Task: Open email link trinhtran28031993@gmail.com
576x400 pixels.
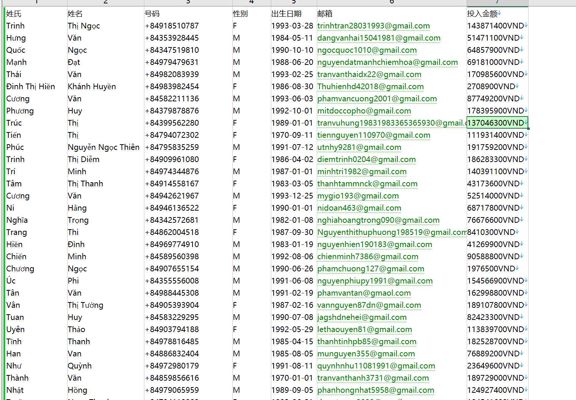Action: point(374,26)
